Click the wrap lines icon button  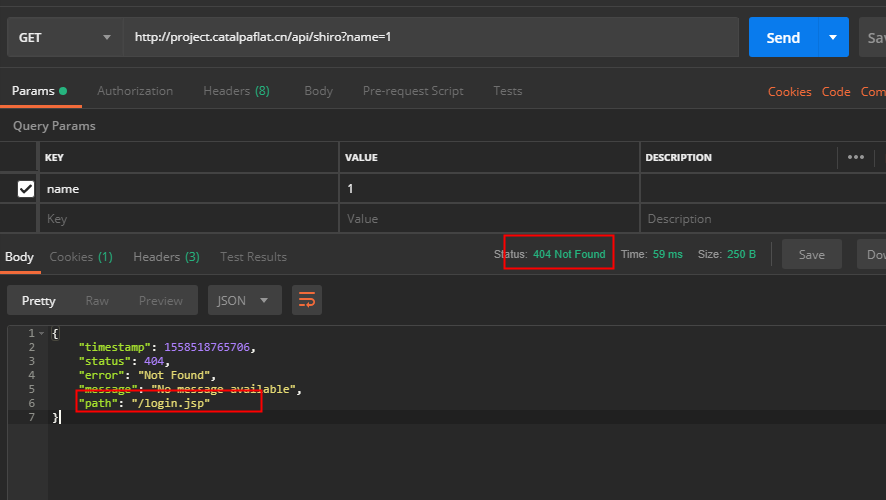pyautogui.click(x=307, y=300)
